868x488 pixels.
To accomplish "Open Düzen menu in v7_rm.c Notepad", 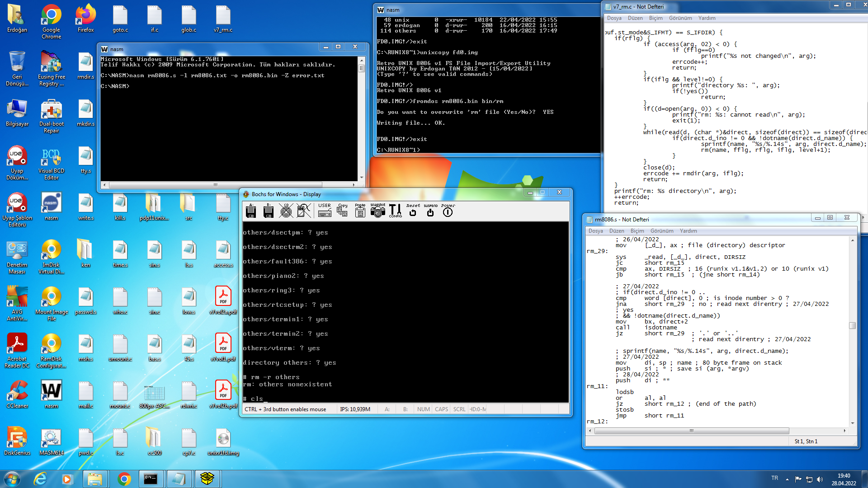I will click(x=635, y=18).
